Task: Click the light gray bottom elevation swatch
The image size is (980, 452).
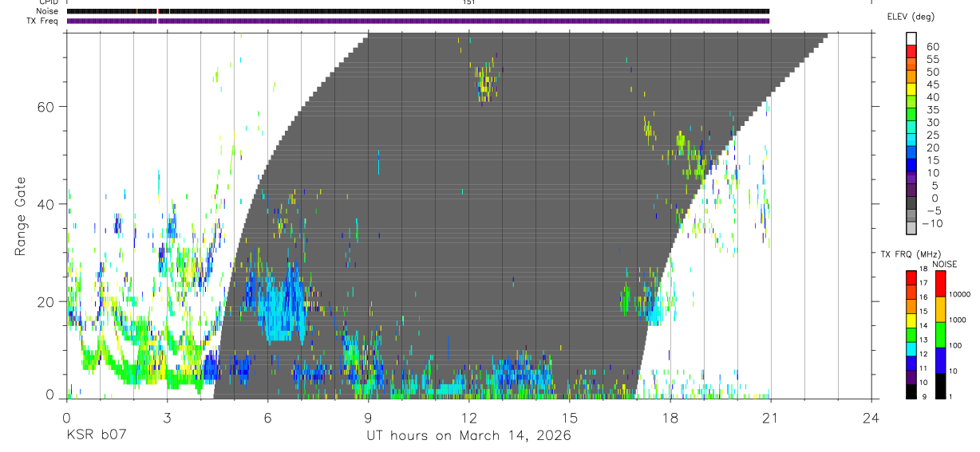Action: (911, 228)
